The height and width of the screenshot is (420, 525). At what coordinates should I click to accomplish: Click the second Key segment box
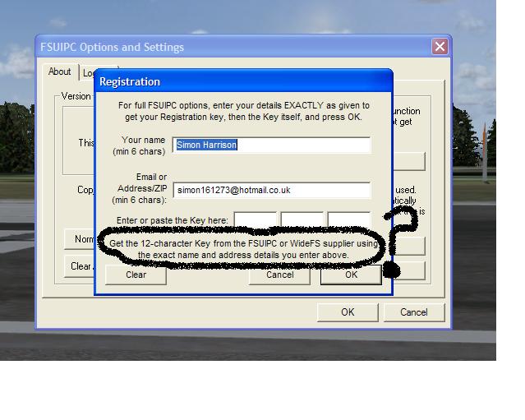point(302,219)
